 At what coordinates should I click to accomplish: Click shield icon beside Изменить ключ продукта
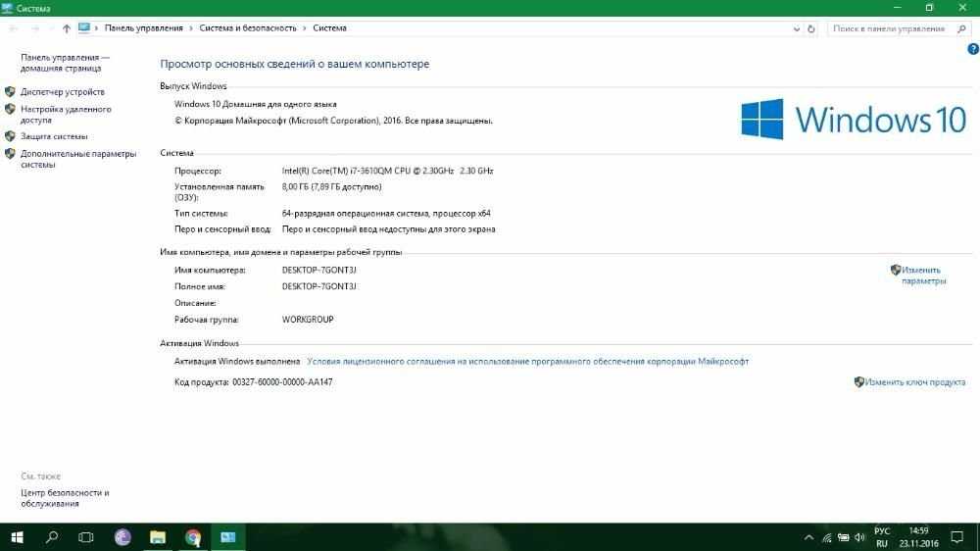859,382
